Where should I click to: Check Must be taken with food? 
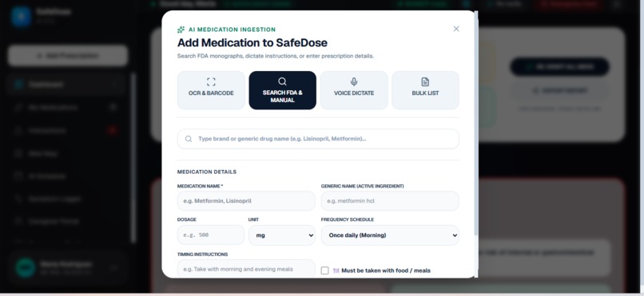[x=325, y=270]
